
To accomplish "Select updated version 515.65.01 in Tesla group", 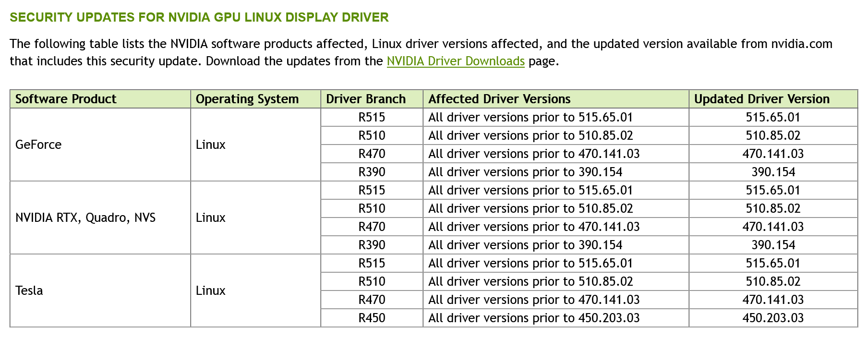I will (x=773, y=263).
